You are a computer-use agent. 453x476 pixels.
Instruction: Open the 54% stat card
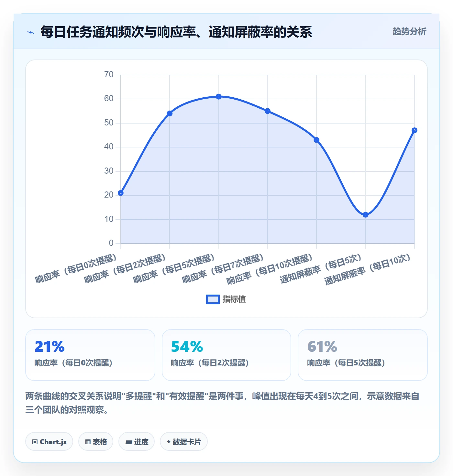coord(226,355)
